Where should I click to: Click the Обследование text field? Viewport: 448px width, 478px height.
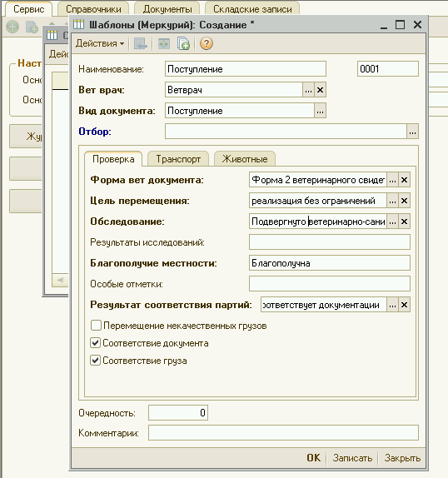pos(318,222)
